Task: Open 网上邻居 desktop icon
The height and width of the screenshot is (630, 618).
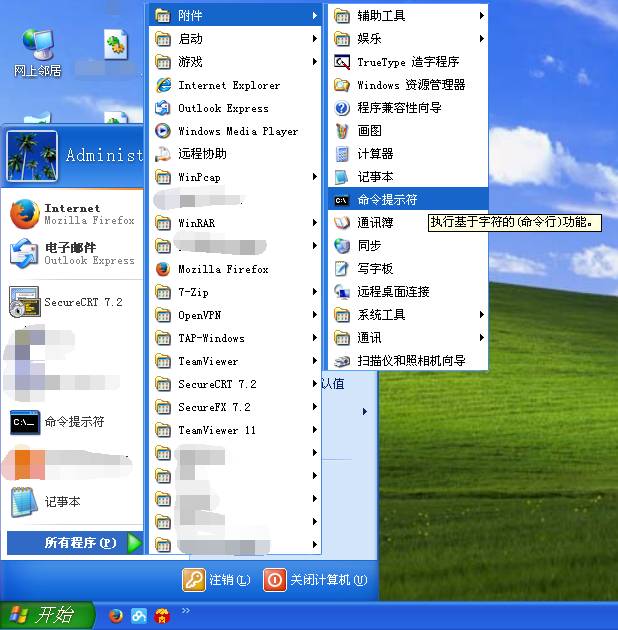Action: [37, 53]
